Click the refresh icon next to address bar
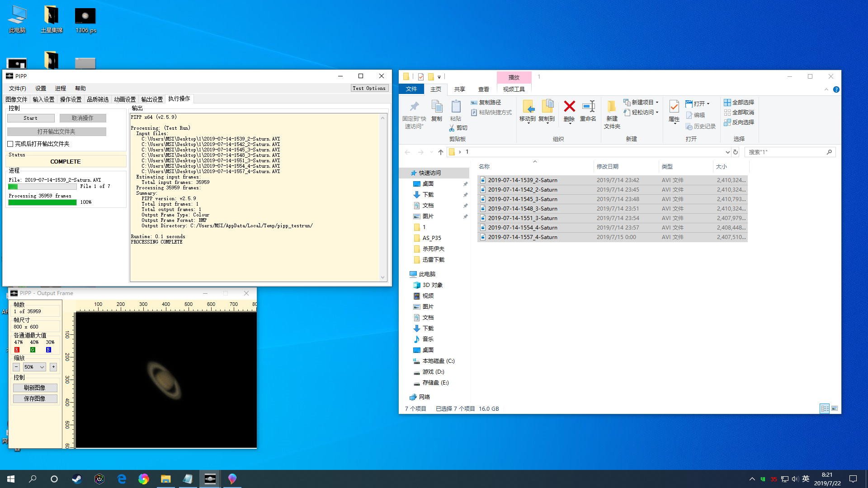The width and height of the screenshot is (868, 488). tap(736, 152)
